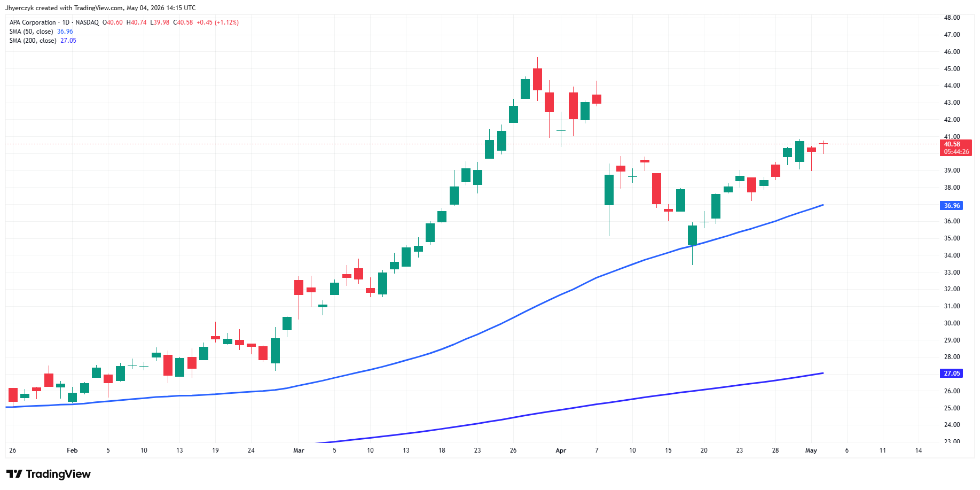Screen dimensions: 980x490
Task: Click the 'Apr' date label on the time axis
Action: click(561, 450)
